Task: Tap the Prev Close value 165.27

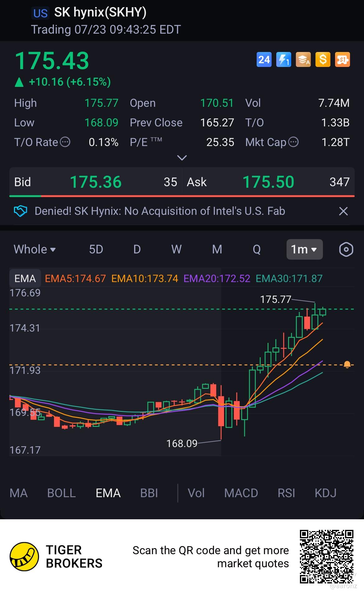Action: (x=217, y=123)
